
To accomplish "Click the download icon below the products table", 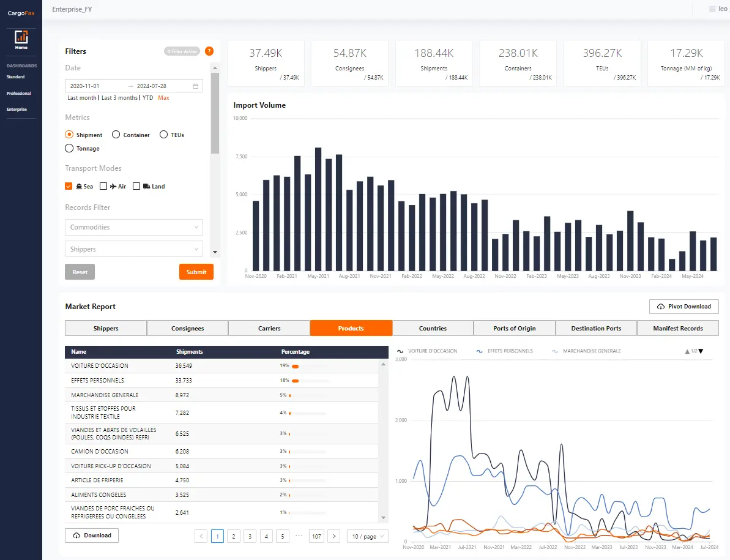I will pyautogui.click(x=75, y=535).
